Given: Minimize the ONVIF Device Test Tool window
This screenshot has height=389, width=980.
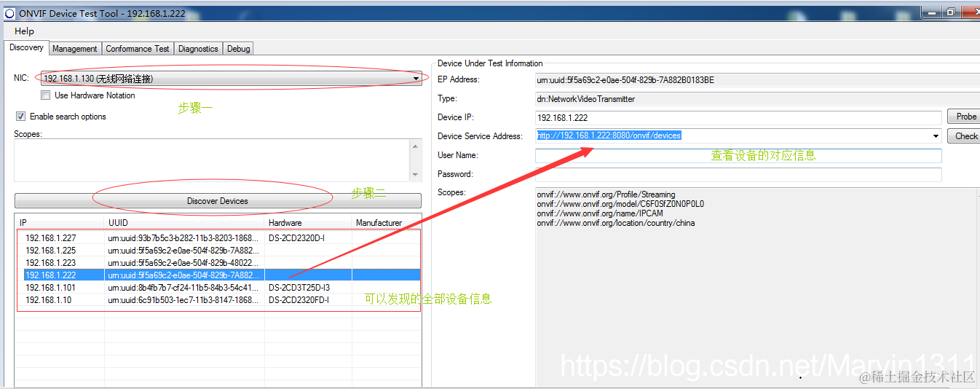Looking at the screenshot, I should tap(933, 12).
